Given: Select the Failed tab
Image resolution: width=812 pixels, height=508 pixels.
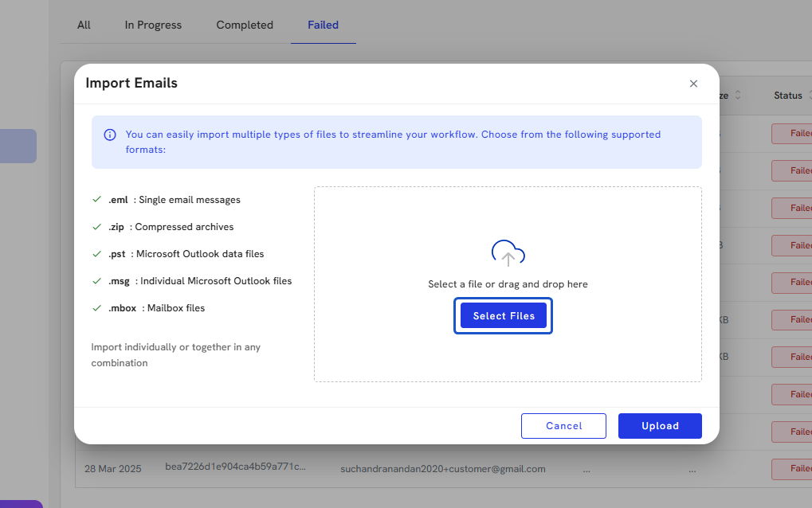Looking at the screenshot, I should 323,25.
